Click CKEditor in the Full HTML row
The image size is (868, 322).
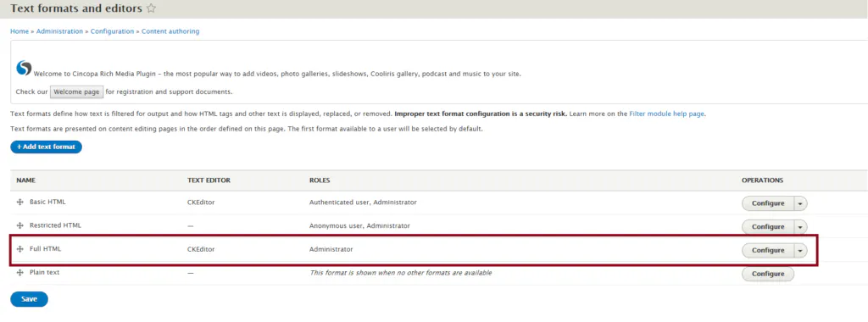click(201, 249)
